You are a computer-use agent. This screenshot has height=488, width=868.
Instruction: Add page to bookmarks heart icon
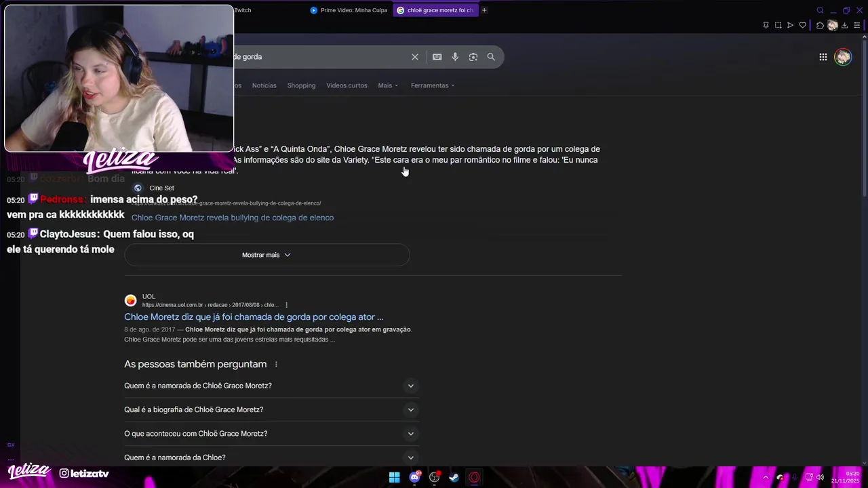click(x=803, y=25)
